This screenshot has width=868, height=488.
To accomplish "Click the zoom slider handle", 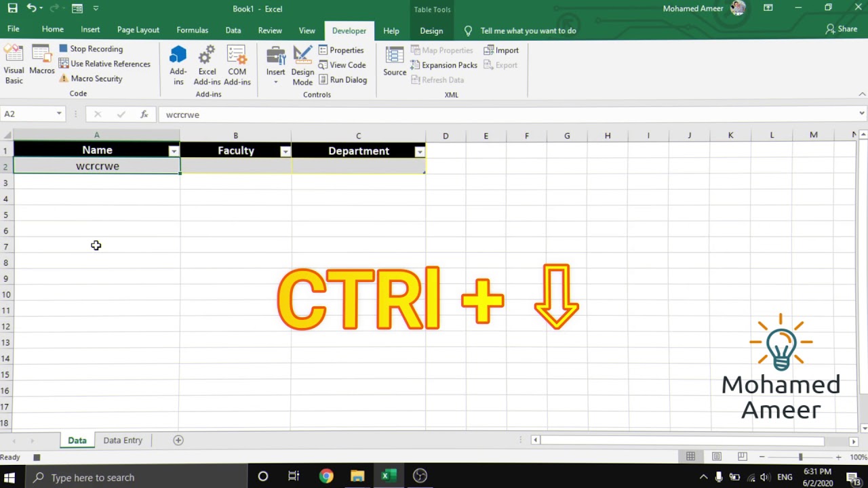I will [800, 457].
